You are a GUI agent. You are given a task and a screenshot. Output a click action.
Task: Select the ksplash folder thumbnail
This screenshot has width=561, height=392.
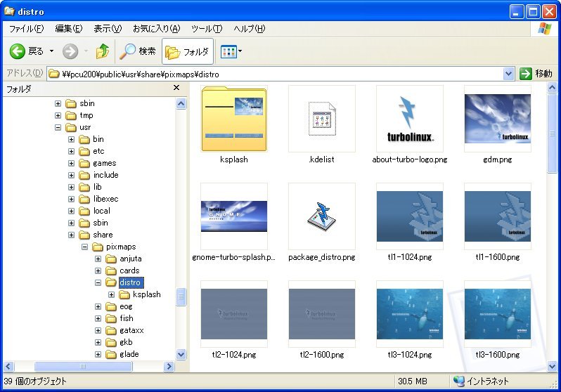tap(234, 119)
